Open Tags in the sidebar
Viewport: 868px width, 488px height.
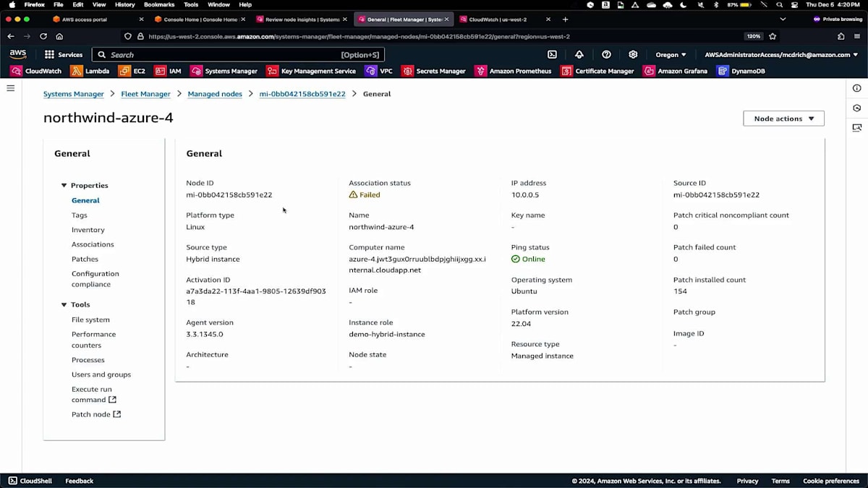pyautogui.click(x=80, y=215)
